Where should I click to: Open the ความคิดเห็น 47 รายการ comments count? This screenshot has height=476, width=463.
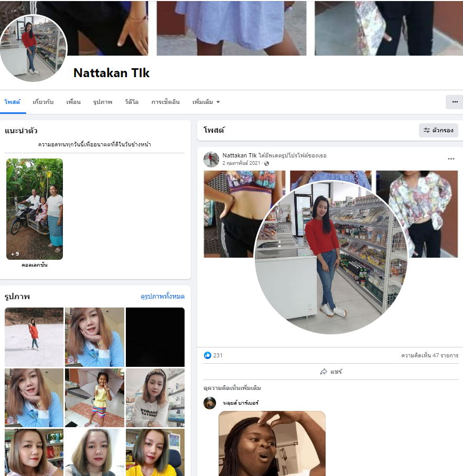429,355
